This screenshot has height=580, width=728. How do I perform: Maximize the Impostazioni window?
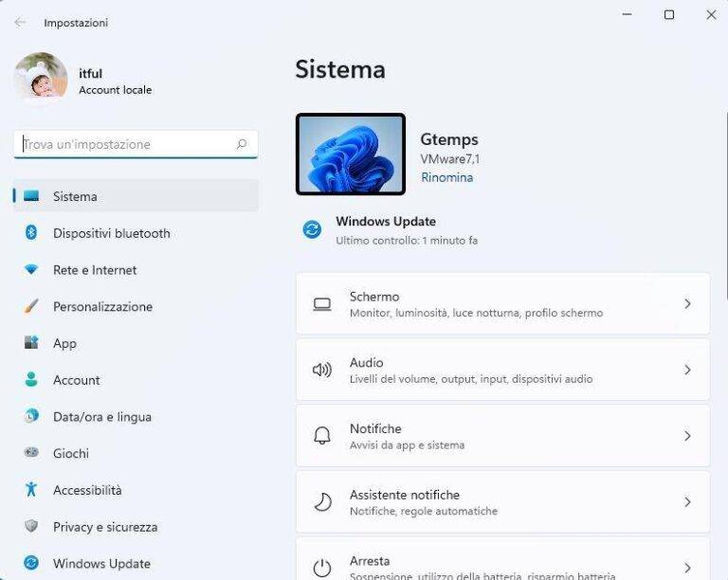click(669, 15)
